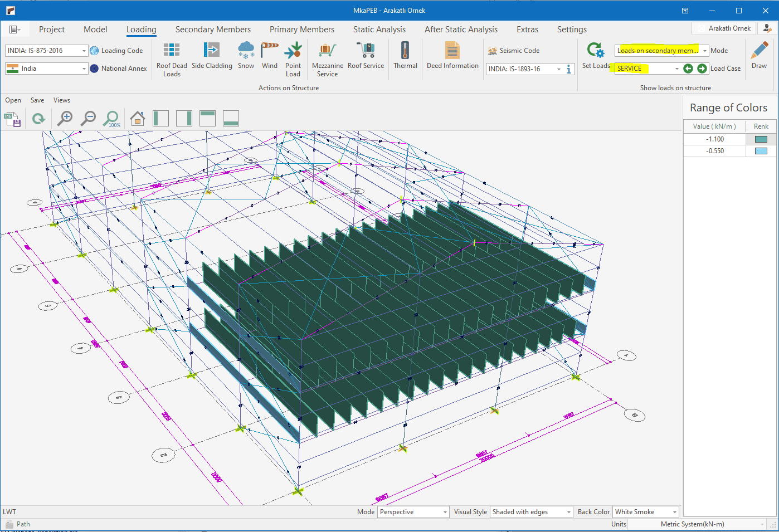779x532 pixels.
Task: Click the Views menu label
Action: [62, 100]
